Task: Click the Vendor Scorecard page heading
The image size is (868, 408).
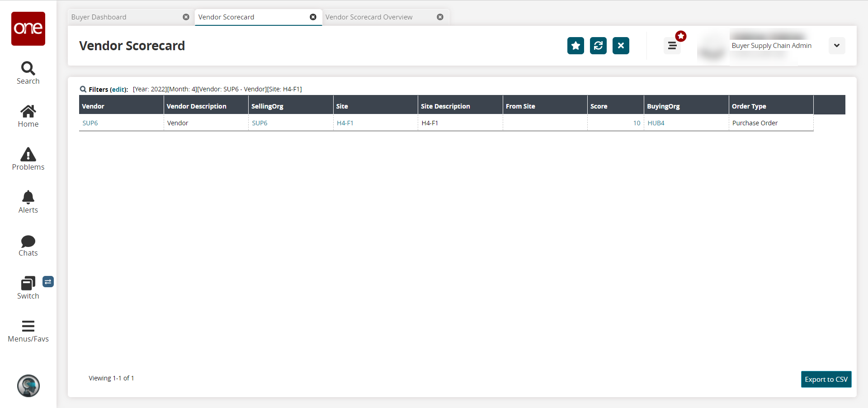Action: tap(132, 46)
